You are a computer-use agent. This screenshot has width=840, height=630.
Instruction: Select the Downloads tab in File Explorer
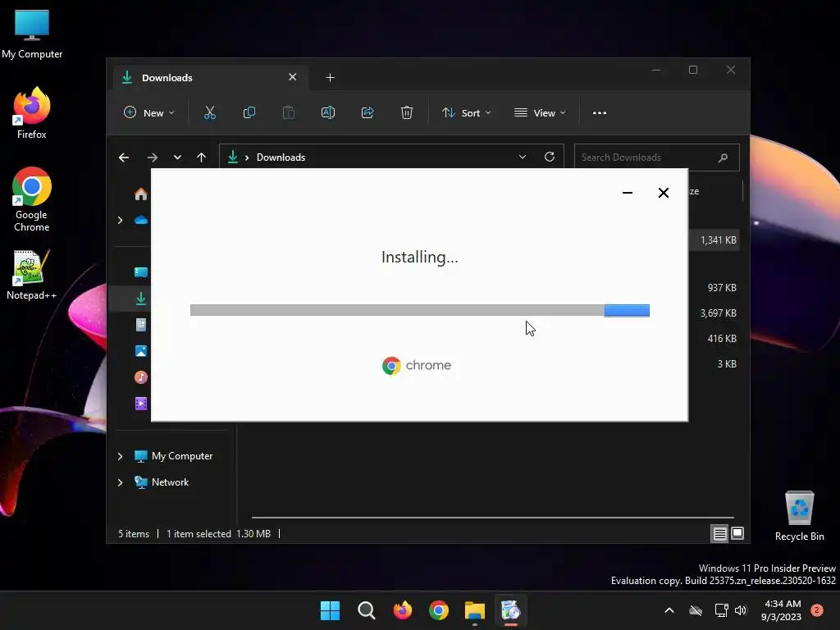point(209,78)
